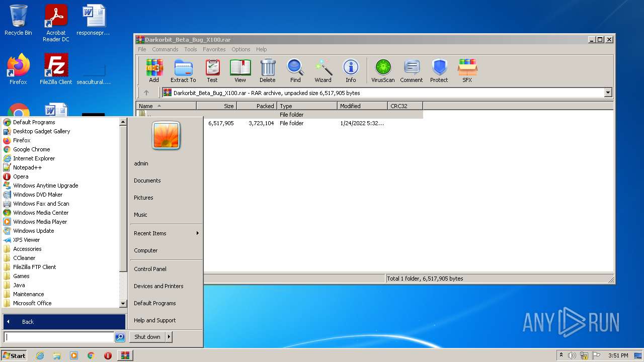644x362 pixels.
Task: Open the View toolbar icon
Action: (240, 70)
